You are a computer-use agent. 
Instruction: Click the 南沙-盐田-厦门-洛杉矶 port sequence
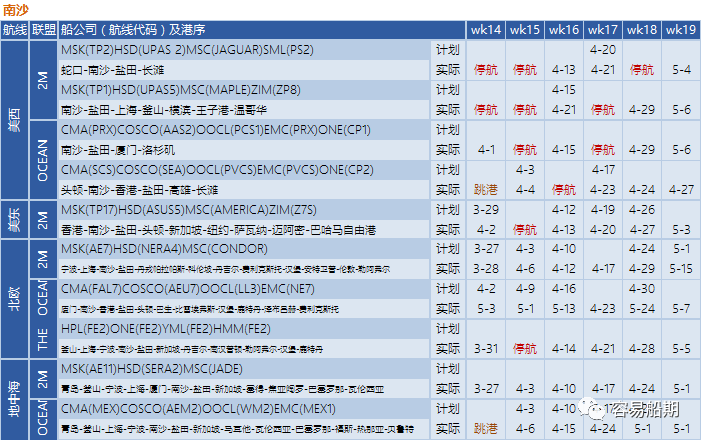click(x=118, y=150)
